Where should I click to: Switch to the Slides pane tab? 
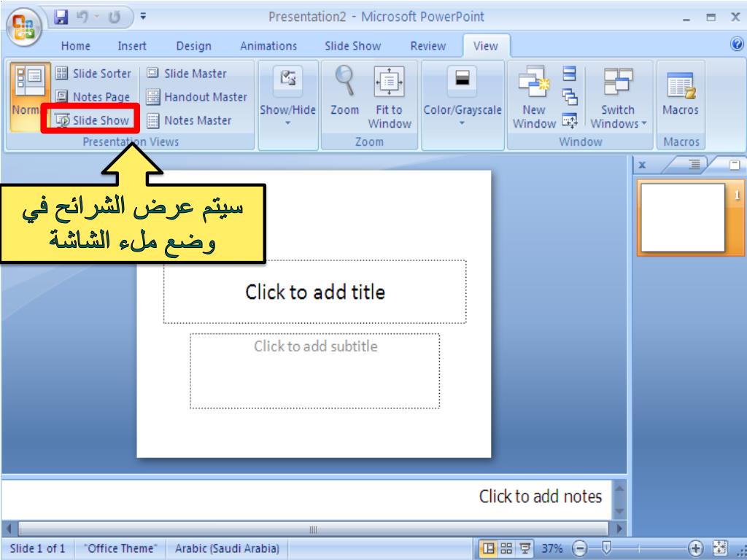735,165
